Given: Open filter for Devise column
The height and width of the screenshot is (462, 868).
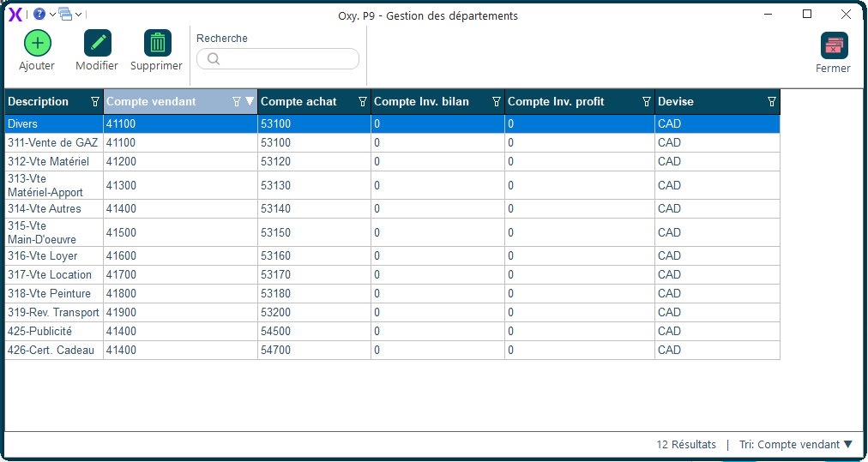Looking at the screenshot, I should [x=772, y=102].
